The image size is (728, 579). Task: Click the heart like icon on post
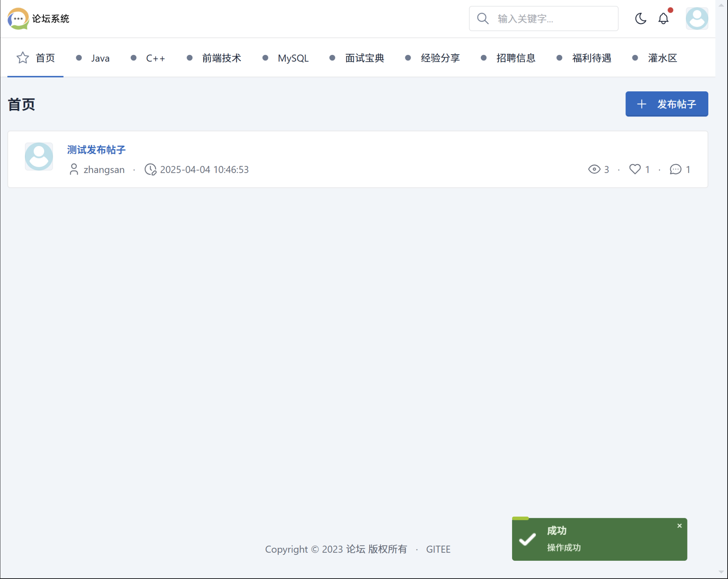635,169
